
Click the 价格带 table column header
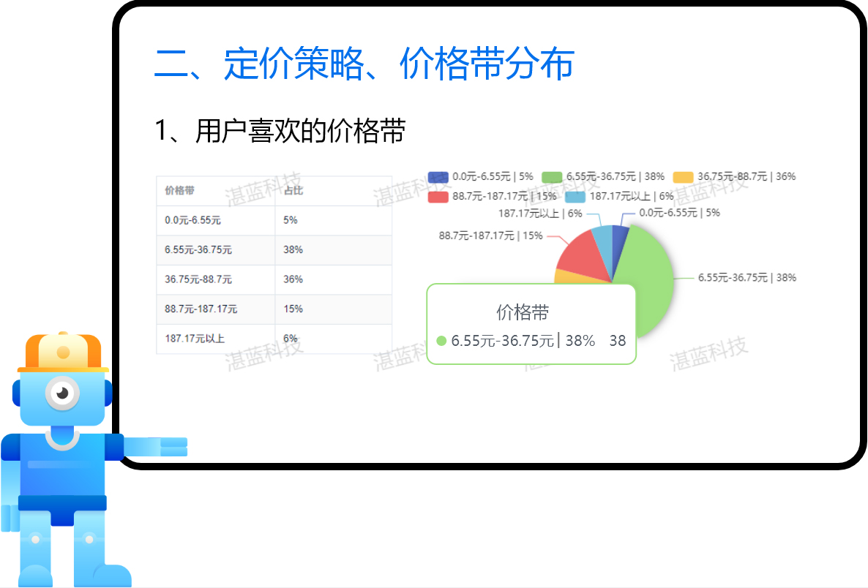click(180, 191)
